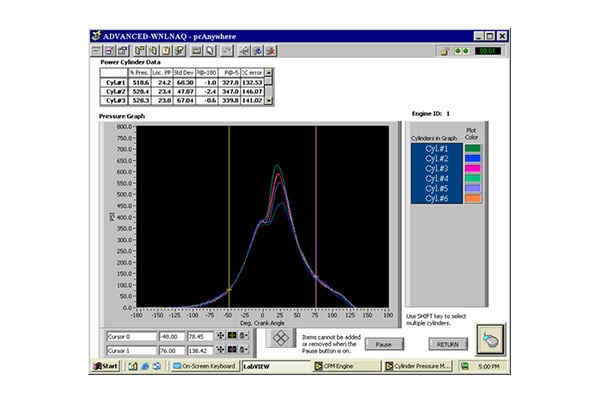Screen dimensions: 600x400
Task: Click the third quick launch icon on the taskbar
Action: [157, 366]
